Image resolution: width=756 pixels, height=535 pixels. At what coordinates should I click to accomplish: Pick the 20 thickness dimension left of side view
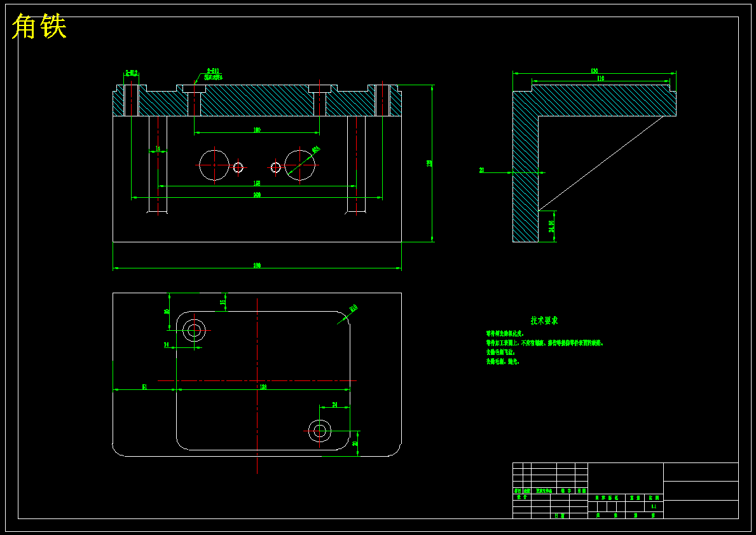(482, 170)
